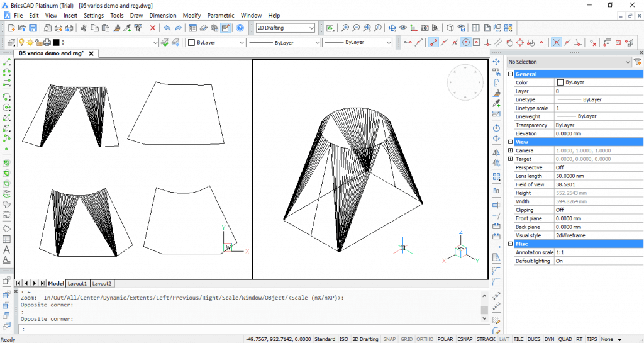Toggle the Endpoint entity snap icon
644x343 pixels.
click(433, 42)
